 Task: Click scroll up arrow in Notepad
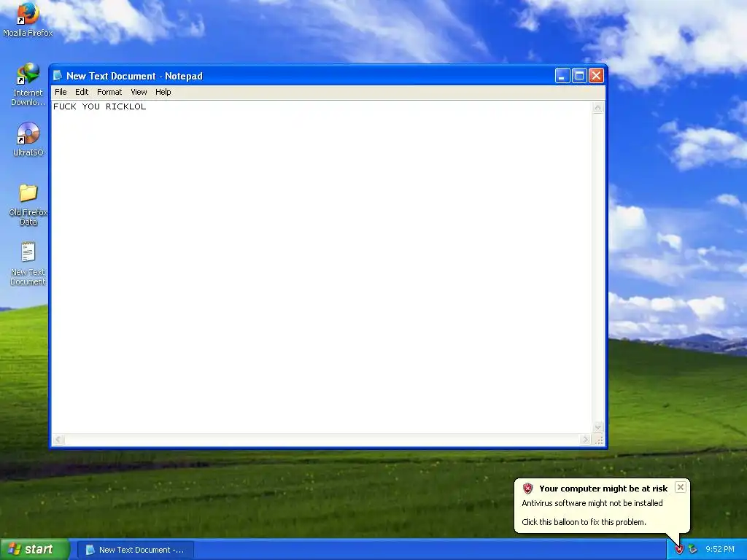(598, 108)
